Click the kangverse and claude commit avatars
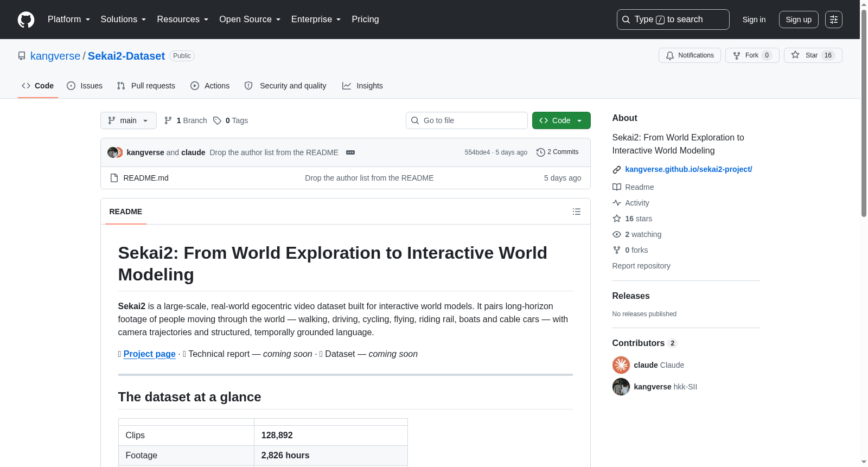The width and height of the screenshot is (868, 467). pyautogui.click(x=115, y=152)
